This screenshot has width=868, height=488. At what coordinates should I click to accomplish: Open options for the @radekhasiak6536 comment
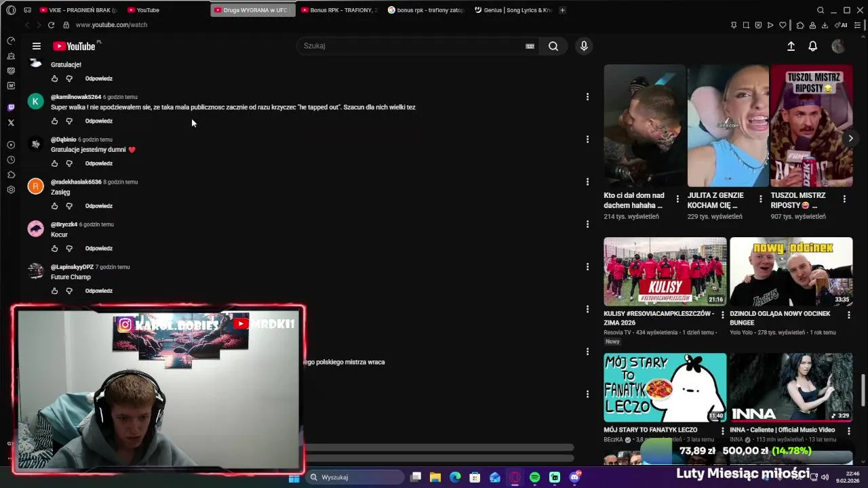click(x=587, y=182)
